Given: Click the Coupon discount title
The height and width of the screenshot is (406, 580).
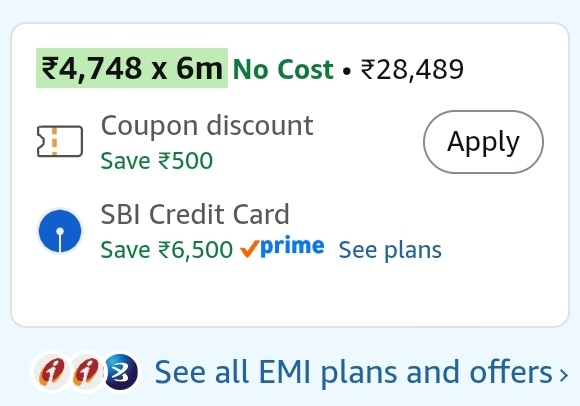Looking at the screenshot, I should tap(207, 126).
